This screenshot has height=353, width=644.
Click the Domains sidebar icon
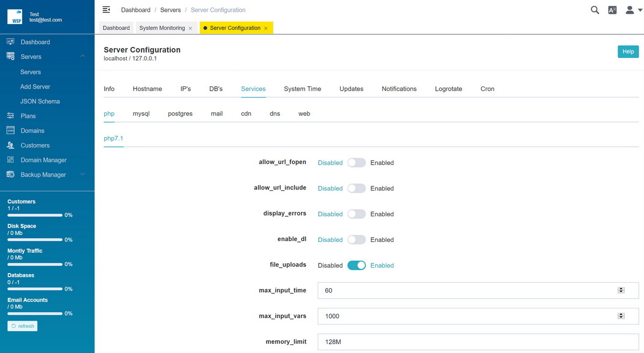pos(10,130)
